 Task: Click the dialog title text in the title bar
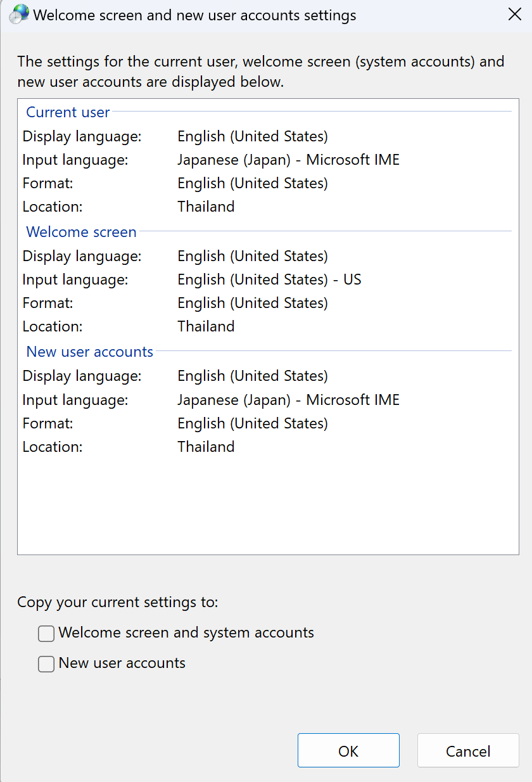pyautogui.click(x=195, y=15)
